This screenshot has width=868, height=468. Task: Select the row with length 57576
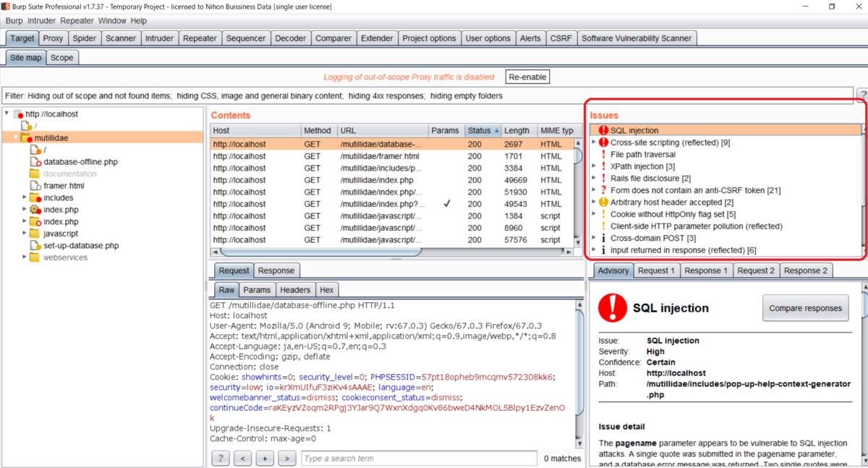[392, 240]
